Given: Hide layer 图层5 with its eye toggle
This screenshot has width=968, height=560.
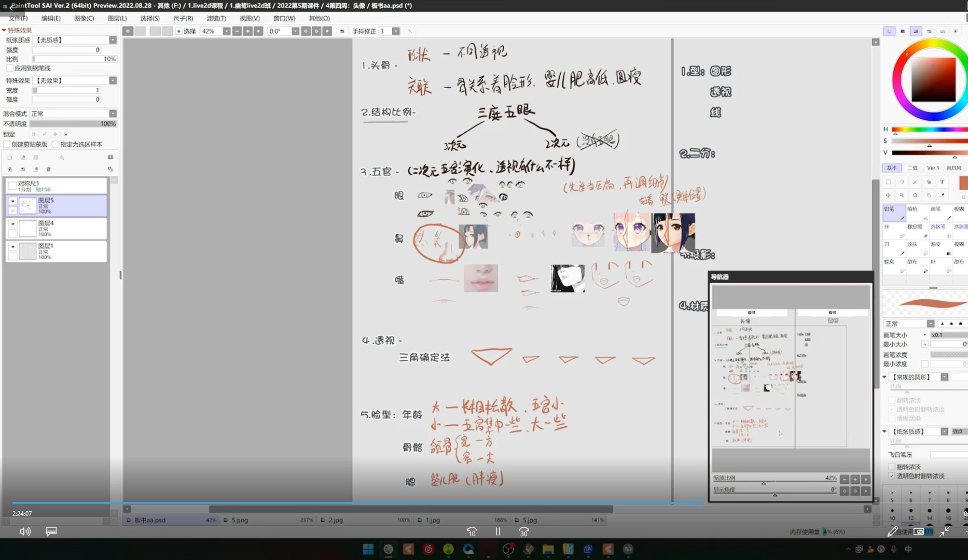Looking at the screenshot, I should (x=13, y=201).
